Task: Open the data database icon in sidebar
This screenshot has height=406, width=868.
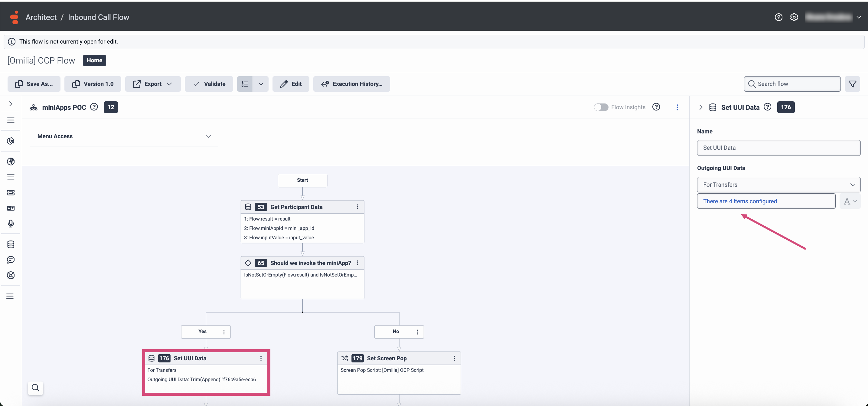Action: click(x=11, y=244)
